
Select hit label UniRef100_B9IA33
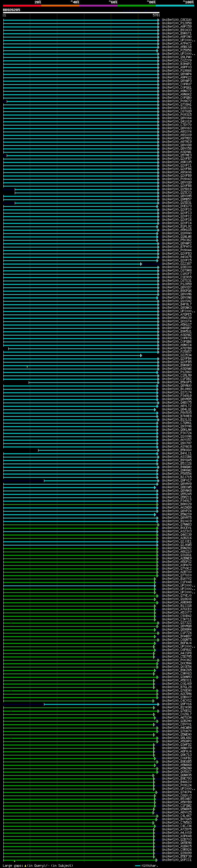pos(176,30)
